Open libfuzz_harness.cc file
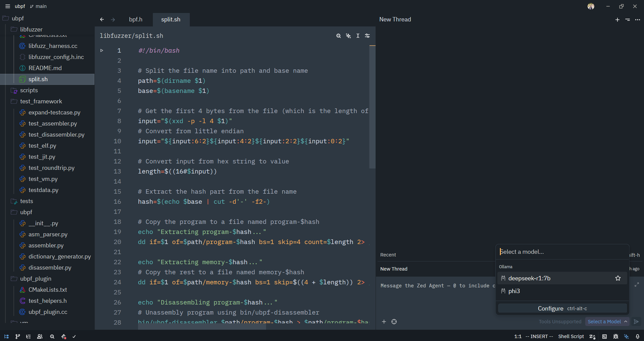This screenshot has height=341, width=644. [53, 46]
